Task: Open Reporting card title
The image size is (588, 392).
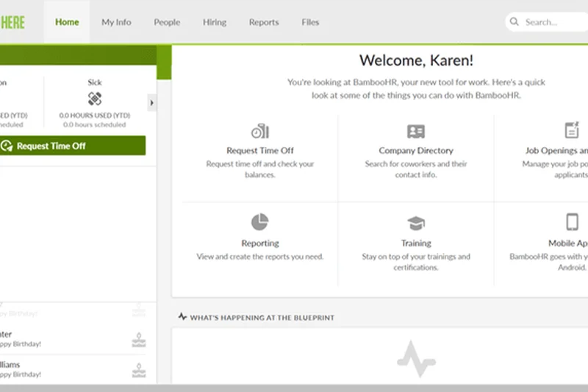Action: [260, 243]
